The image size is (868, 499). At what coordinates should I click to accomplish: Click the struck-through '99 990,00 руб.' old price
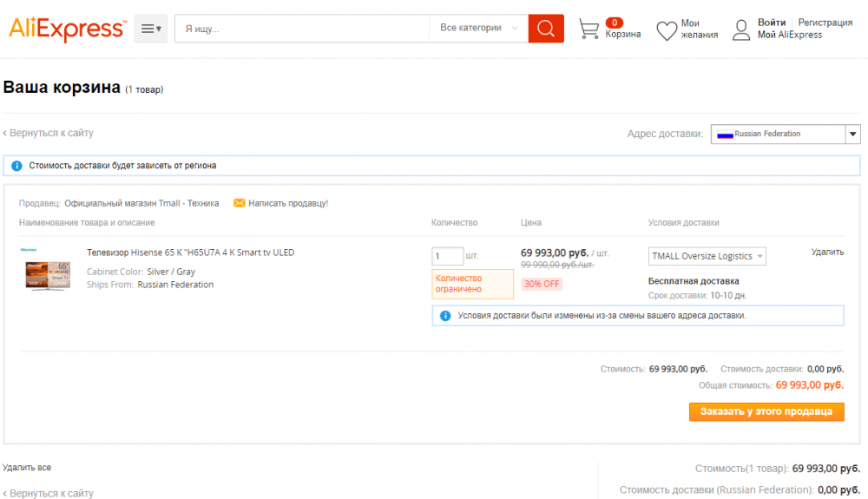[x=557, y=265]
